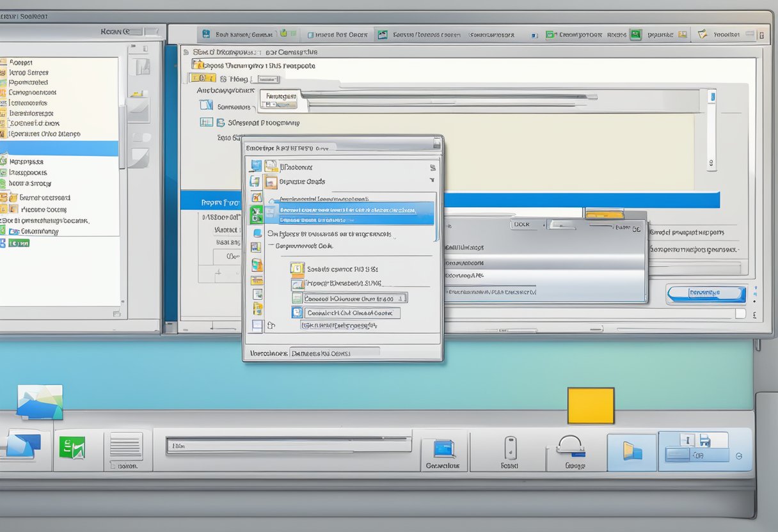Open the blue picture icon on the desktop
Screen dimensions: 778x532
(40, 402)
